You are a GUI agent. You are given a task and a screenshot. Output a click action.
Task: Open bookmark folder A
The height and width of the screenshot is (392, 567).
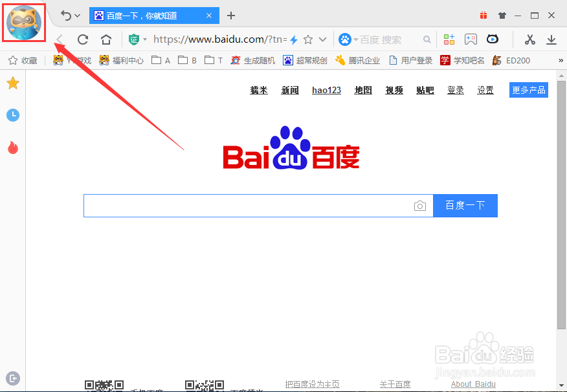[161, 60]
